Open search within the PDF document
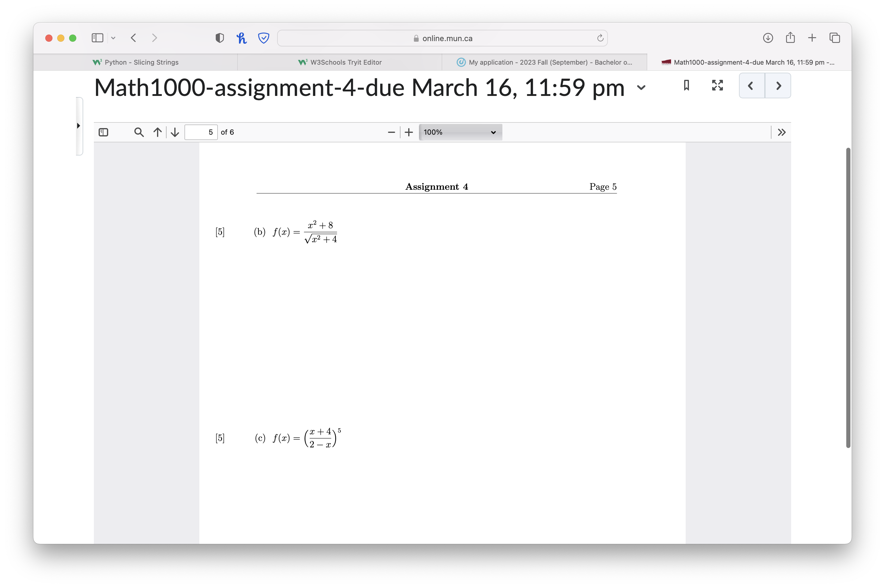The height and width of the screenshot is (588, 885). click(x=139, y=132)
